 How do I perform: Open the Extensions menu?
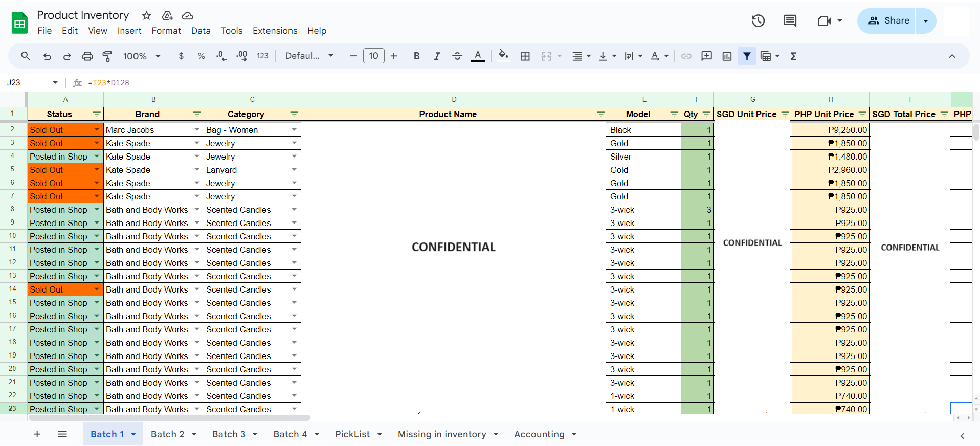pos(275,31)
